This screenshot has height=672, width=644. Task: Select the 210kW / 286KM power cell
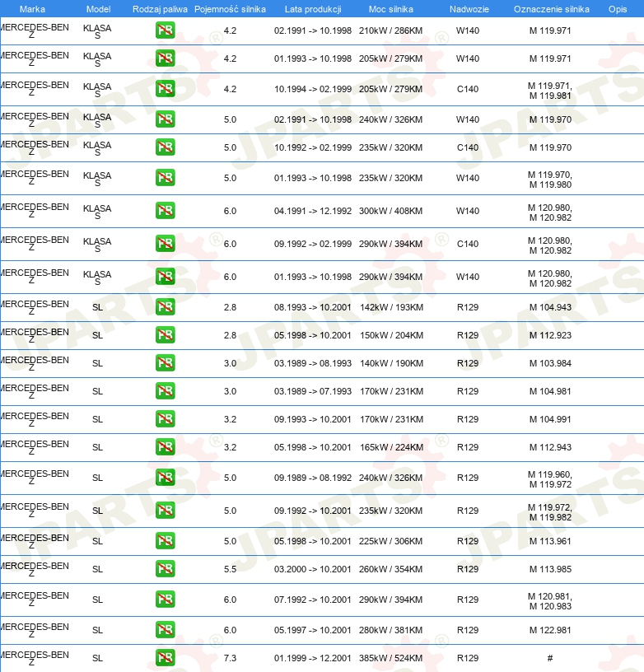[x=391, y=30]
